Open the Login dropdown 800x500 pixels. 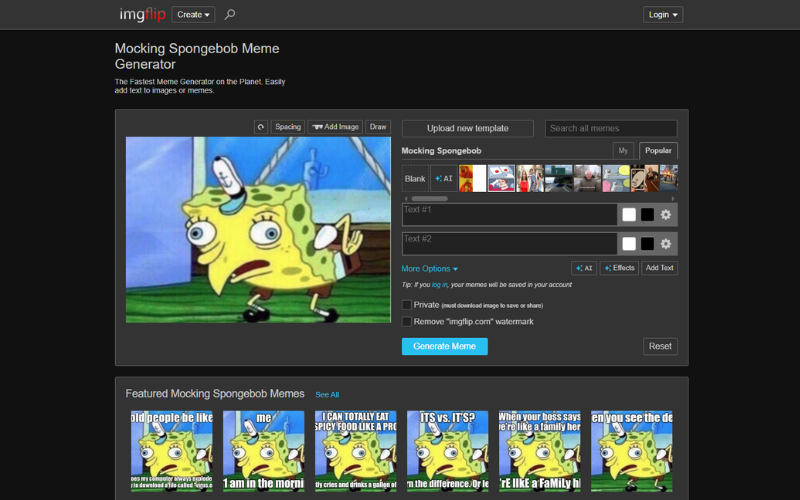(663, 14)
